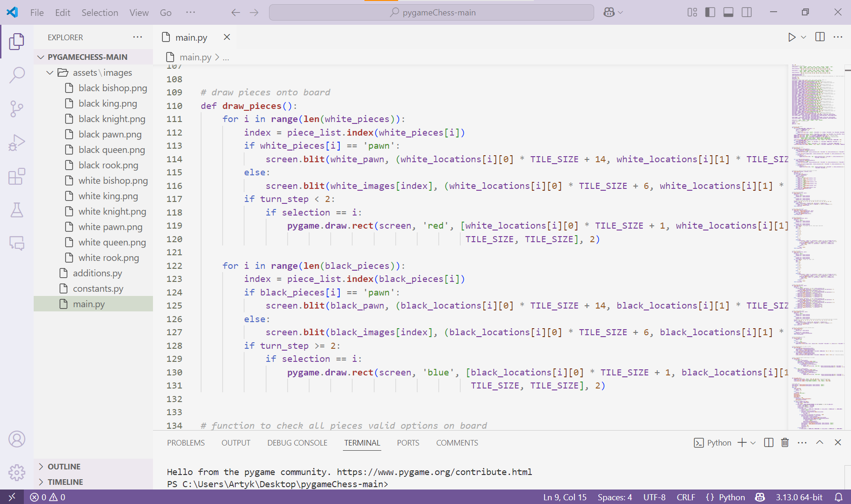Switch to the DEBUG CONSOLE tab
Image resolution: width=851 pixels, height=504 pixels.
click(297, 443)
